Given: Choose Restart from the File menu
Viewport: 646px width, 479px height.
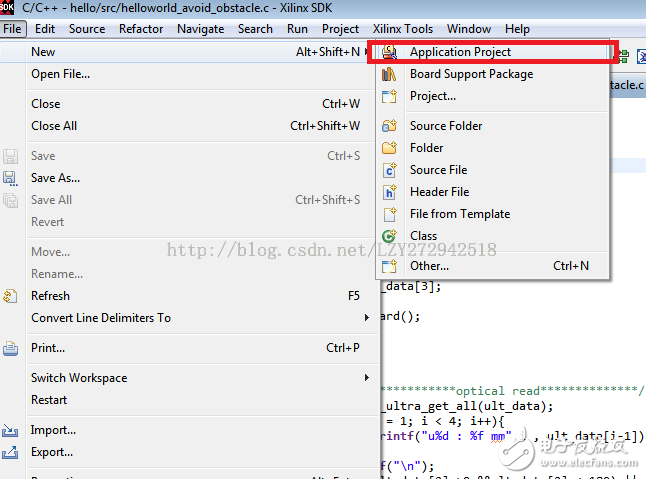Looking at the screenshot, I should point(49,400).
